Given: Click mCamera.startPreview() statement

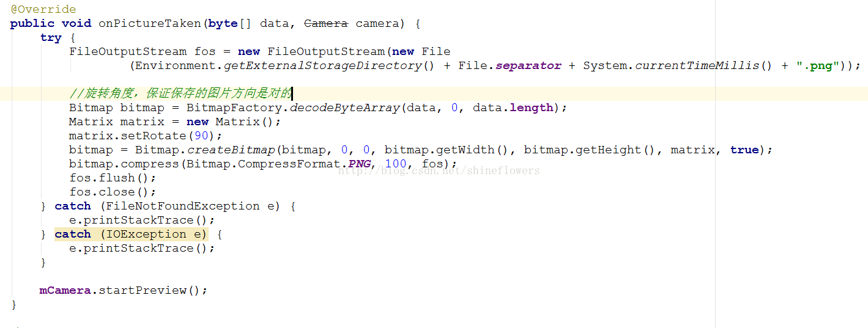Looking at the screenshot, I should point(124,291).
